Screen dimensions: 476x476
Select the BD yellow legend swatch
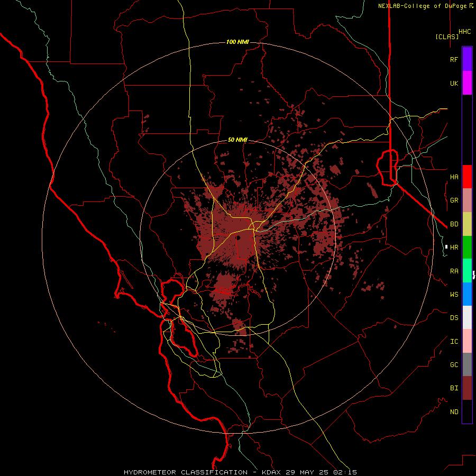(467, 224)
